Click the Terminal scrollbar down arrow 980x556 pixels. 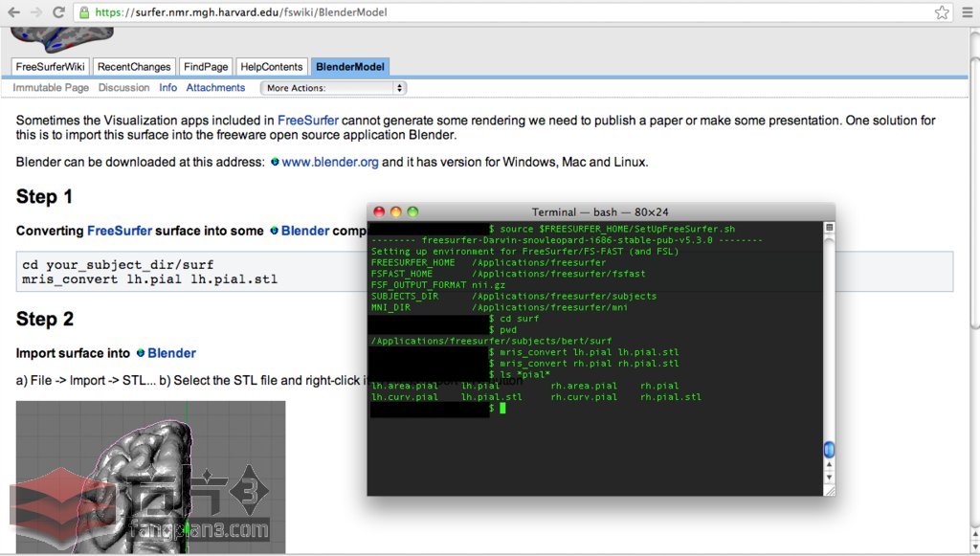830,478
